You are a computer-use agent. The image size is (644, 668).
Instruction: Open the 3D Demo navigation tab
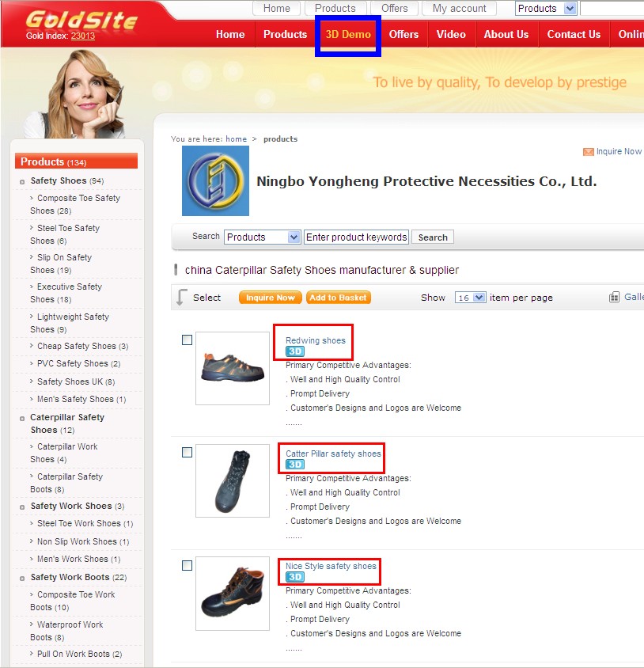tap(348, 35)
